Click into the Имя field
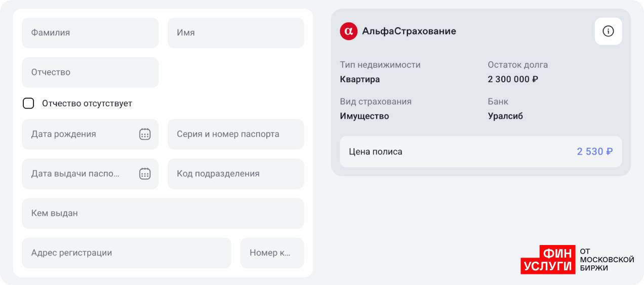Image resolution: width=644 pixels, height=285 pixels. [x=235, y=33]
